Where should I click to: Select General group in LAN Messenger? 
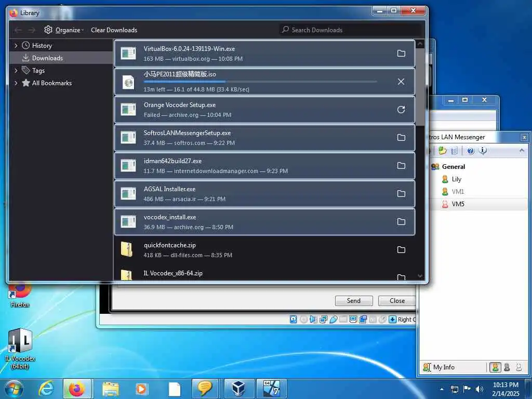point(453,167)
